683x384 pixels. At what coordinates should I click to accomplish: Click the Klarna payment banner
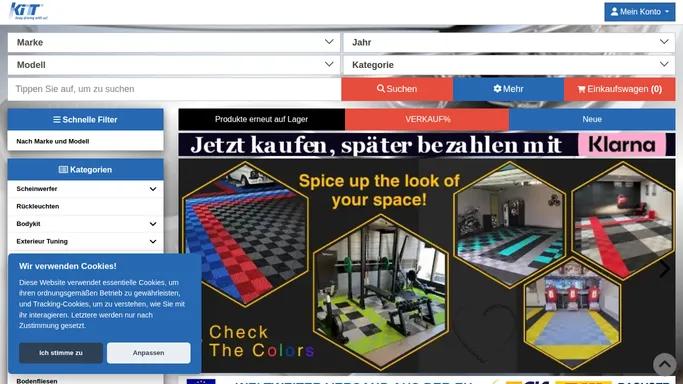427,145
